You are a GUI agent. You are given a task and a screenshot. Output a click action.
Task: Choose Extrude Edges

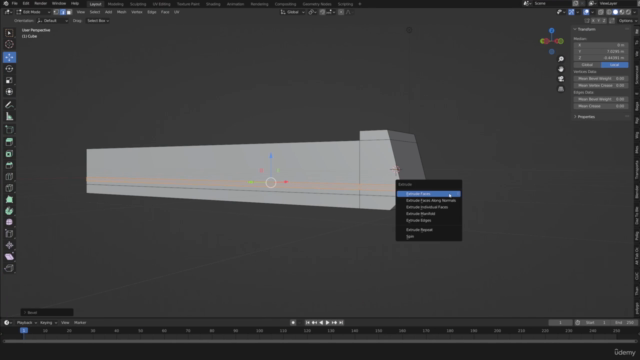[x=429, y=220]
